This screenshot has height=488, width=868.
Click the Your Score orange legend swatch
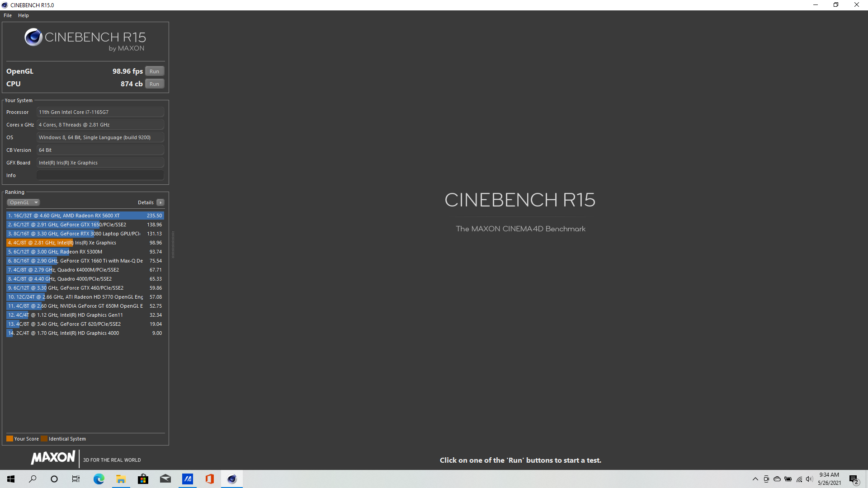click(9, 439)
